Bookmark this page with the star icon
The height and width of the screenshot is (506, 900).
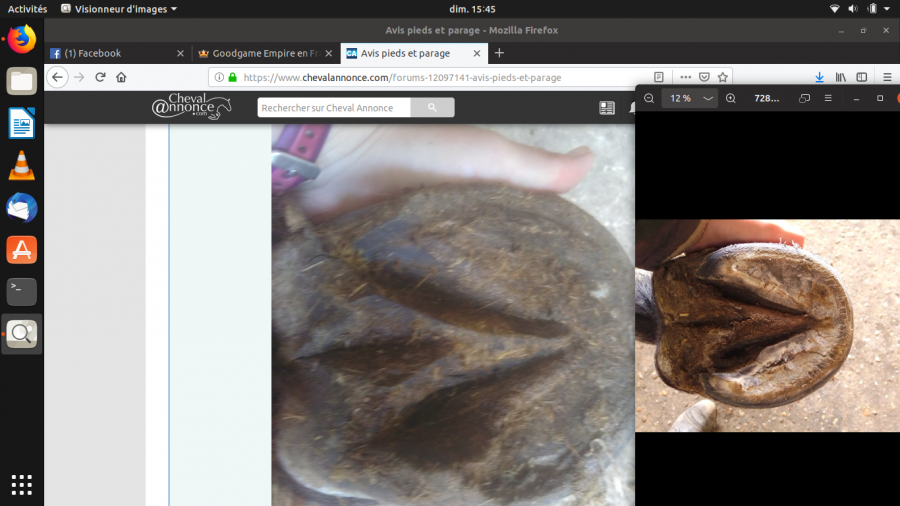[724, 77]
